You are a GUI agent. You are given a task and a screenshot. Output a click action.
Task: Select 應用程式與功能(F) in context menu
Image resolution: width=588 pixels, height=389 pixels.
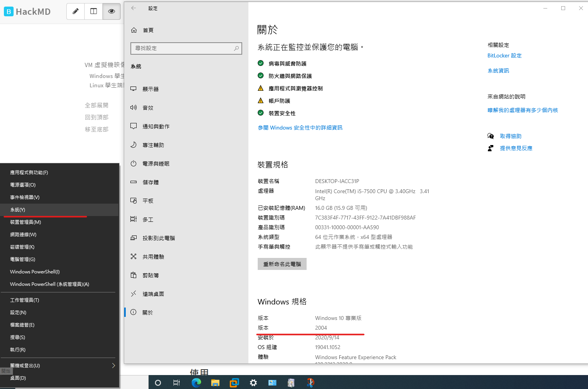(59, 173)
